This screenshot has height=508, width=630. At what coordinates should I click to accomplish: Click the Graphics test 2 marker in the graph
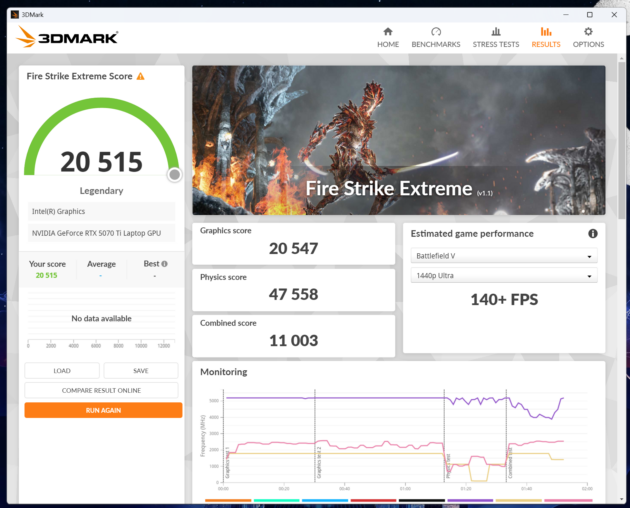319,462
